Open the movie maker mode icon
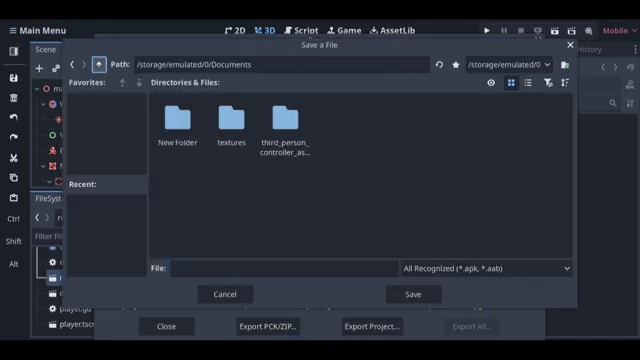640x360 pixels. 589,31
